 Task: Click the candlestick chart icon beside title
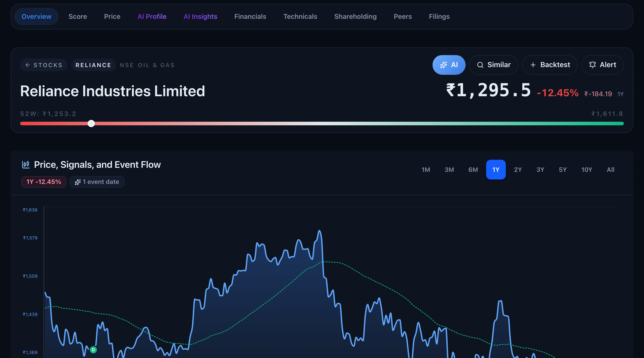coord(26,165)
